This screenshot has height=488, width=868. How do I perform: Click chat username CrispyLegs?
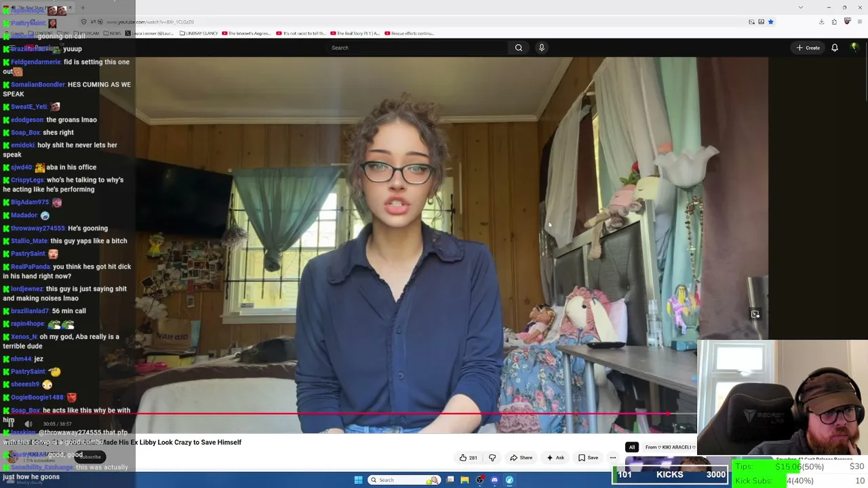pos(27,180)
